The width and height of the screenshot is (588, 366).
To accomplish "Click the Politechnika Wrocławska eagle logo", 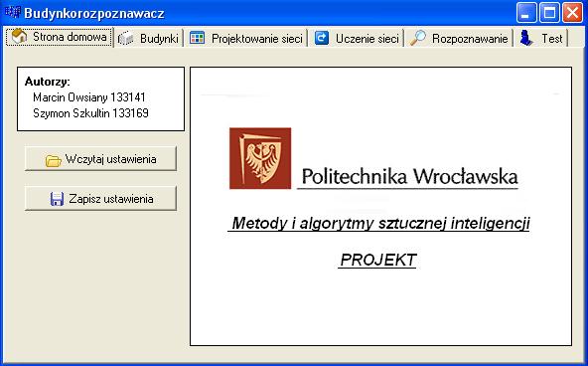I will tap(260, 158).
